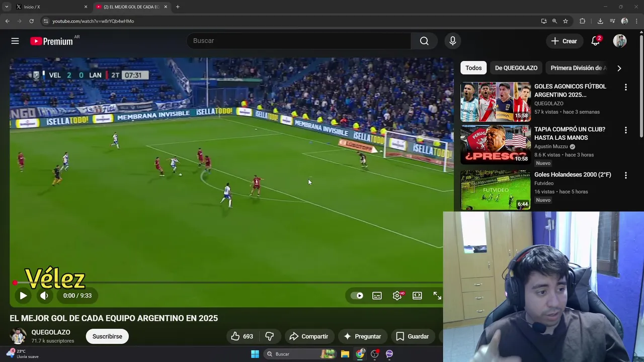Reload the page

[x=31, y=21]
